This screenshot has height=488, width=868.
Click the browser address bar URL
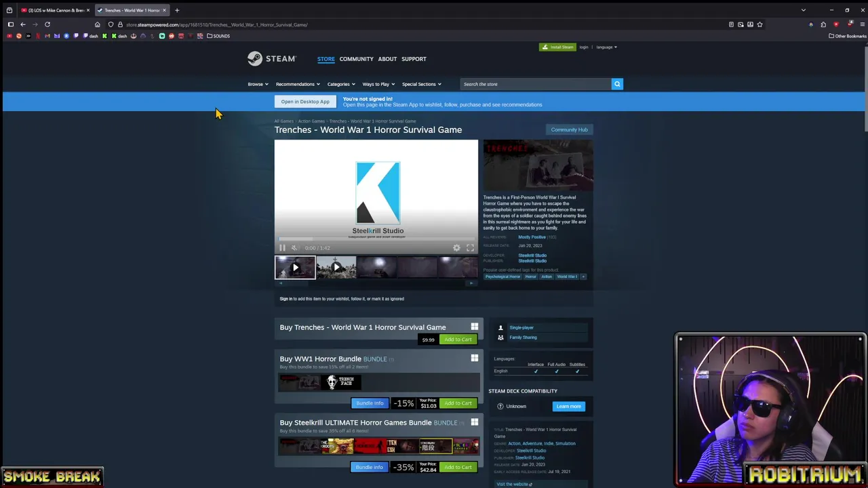[217, 24]
